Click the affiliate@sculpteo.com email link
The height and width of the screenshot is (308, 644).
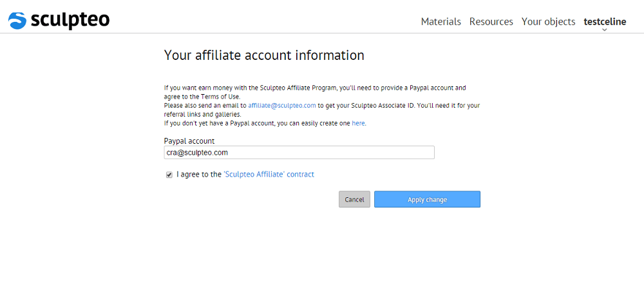pos(282,105)
